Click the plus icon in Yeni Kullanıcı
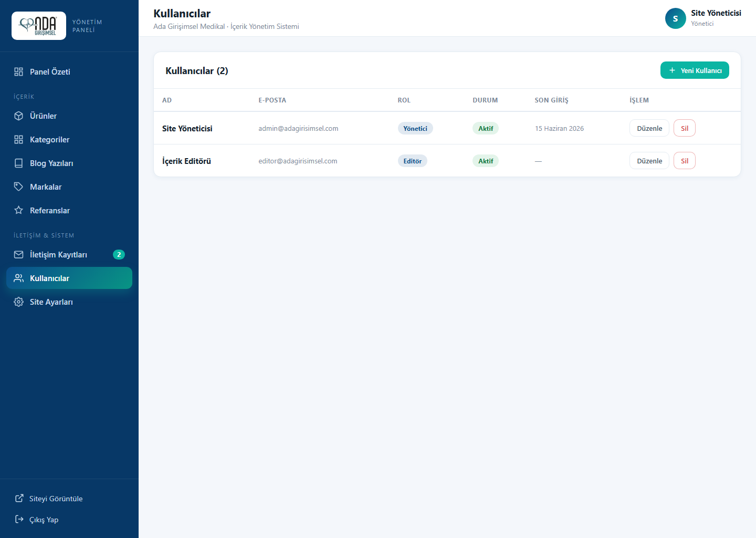This screenshot has height=538, width=756. [672, 70]
